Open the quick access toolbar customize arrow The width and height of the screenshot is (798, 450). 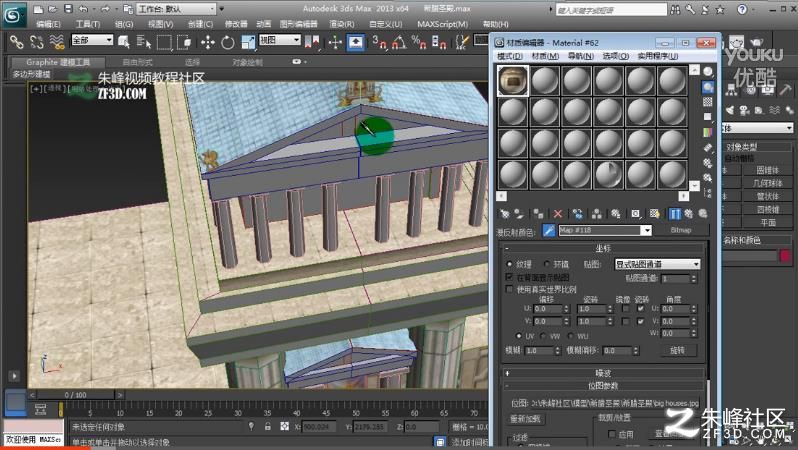[221, 9]
